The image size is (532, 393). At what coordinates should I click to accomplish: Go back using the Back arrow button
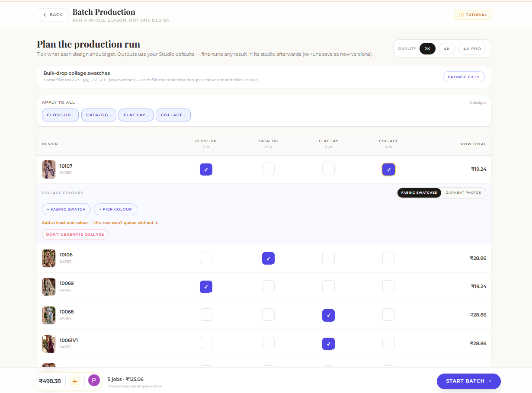(52, 15)
